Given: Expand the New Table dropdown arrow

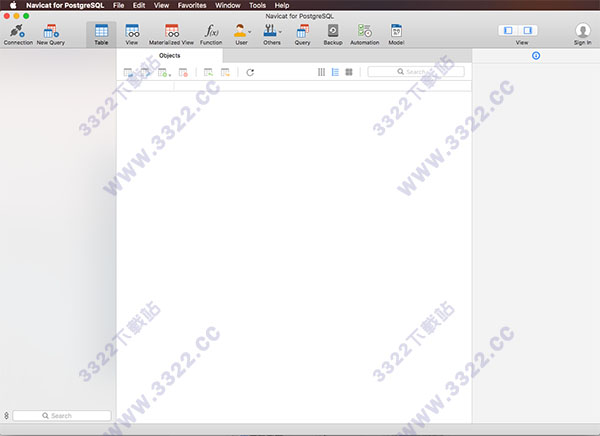Looking at the screenshot, I should pos(170,75).
